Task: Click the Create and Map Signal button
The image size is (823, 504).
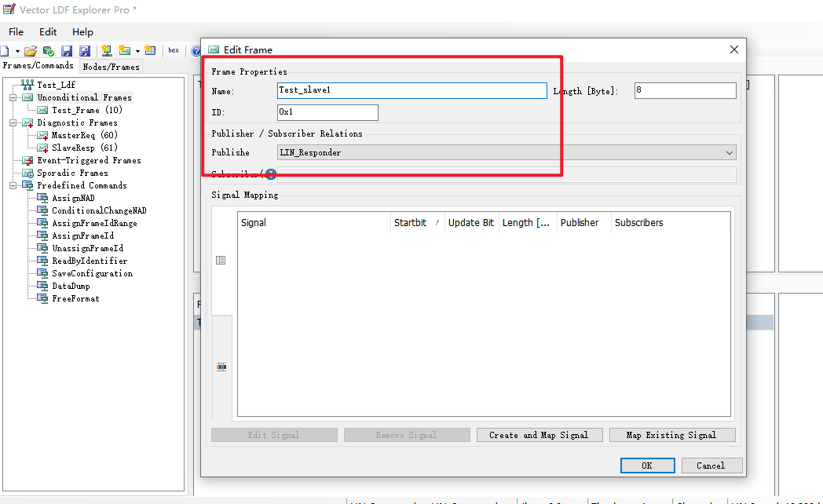Action: (539, 435)
